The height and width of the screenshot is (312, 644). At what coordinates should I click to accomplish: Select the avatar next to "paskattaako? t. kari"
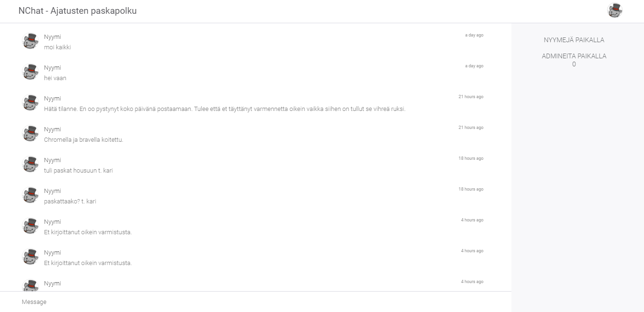coord(30,195)
